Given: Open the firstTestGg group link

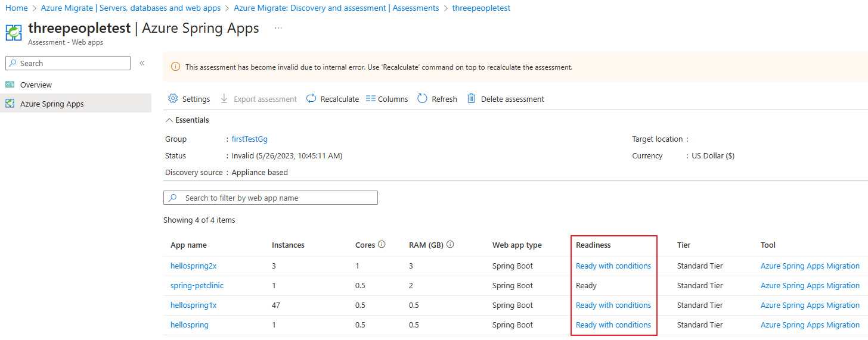Looking at the screenshot, I should click(249, 139).
